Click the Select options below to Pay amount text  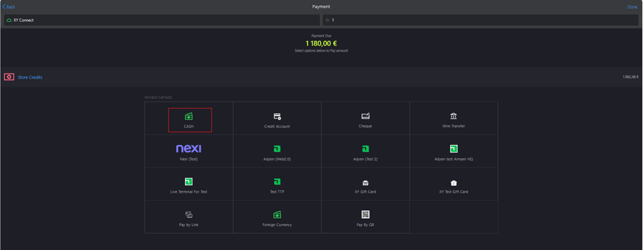click(321, 51)
